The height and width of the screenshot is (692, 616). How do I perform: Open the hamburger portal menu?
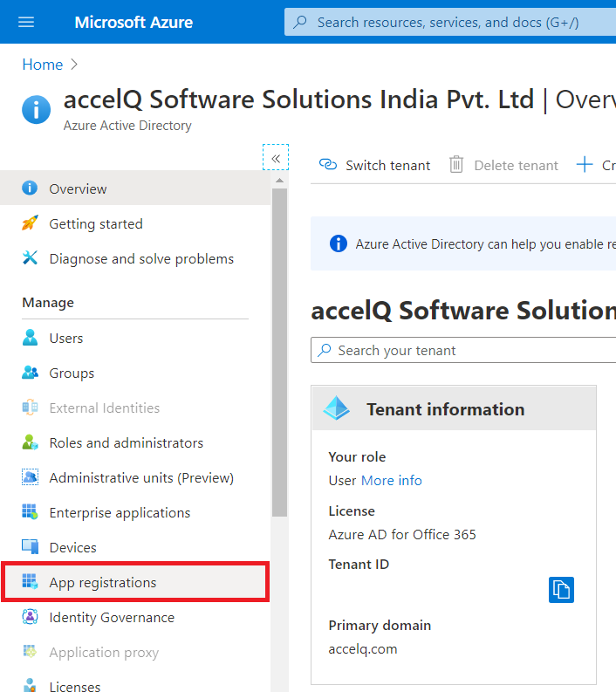[x=26, y=22]
